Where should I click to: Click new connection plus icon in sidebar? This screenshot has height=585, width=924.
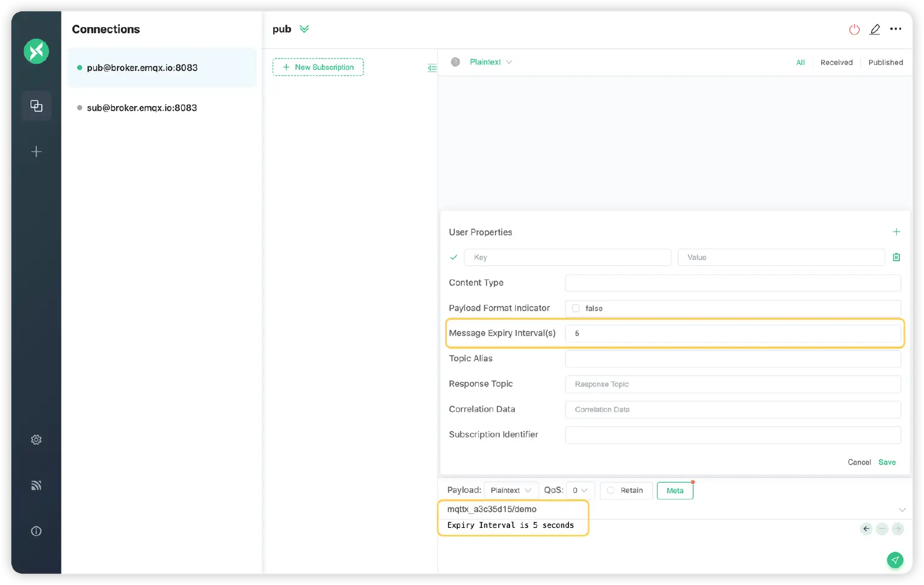36,152
